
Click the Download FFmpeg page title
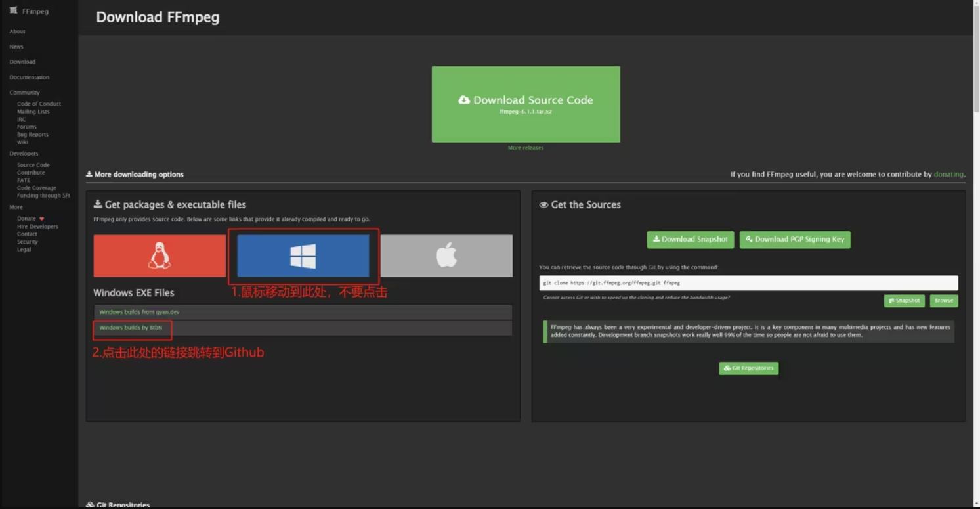click(x=158, y=18)
